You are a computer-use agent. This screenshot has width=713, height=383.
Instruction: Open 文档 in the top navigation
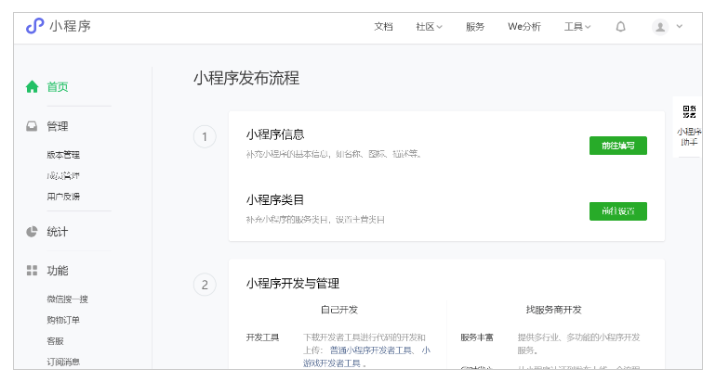pos(383,27)
